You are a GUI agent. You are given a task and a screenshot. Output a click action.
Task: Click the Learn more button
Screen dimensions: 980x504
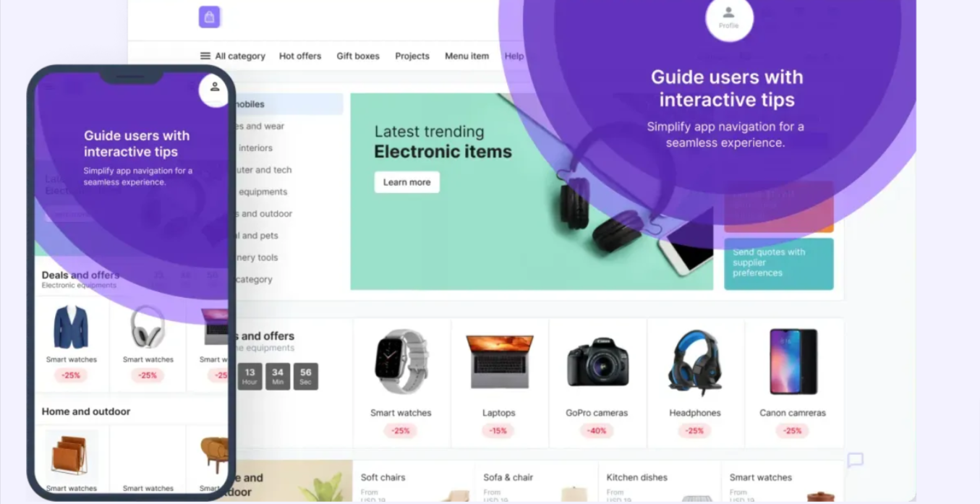(x=407, y=182)
